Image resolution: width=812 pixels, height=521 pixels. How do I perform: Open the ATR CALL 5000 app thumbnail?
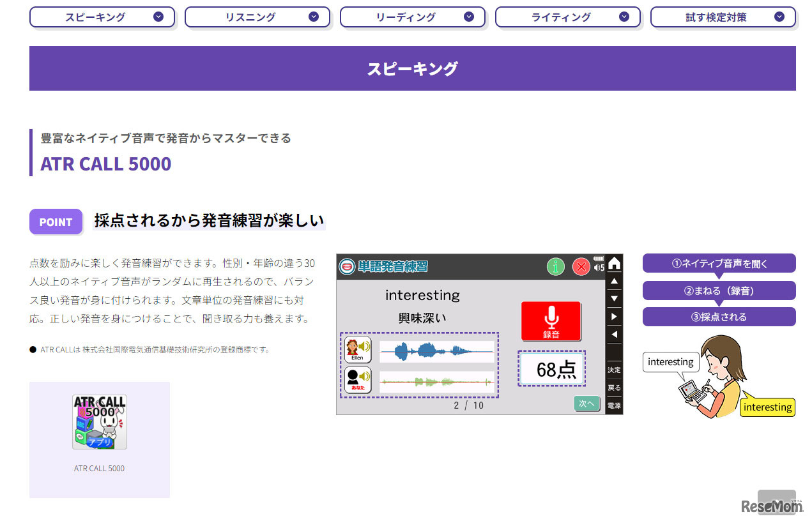pyautogui.click(x=100, y=422)
